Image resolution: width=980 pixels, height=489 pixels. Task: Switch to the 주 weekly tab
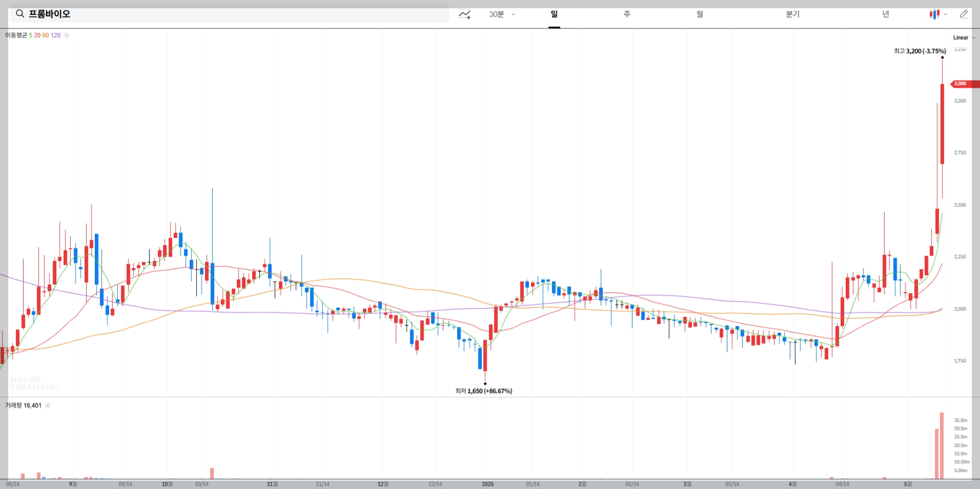coord(627,14)
